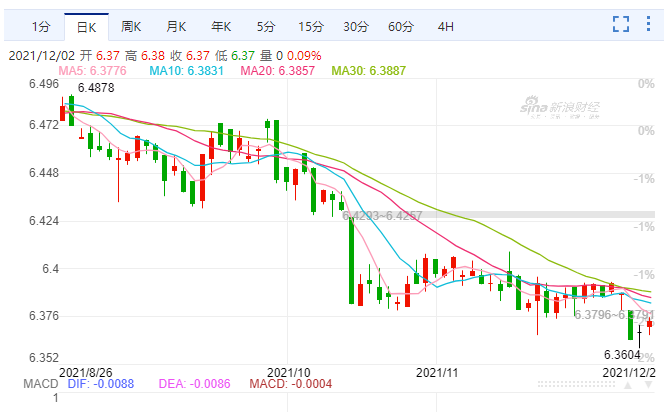This screenshot has width=672, height=412.
Task: Select the 15分 interval tab
Action: pyautogui.click(x=311, y=27)
